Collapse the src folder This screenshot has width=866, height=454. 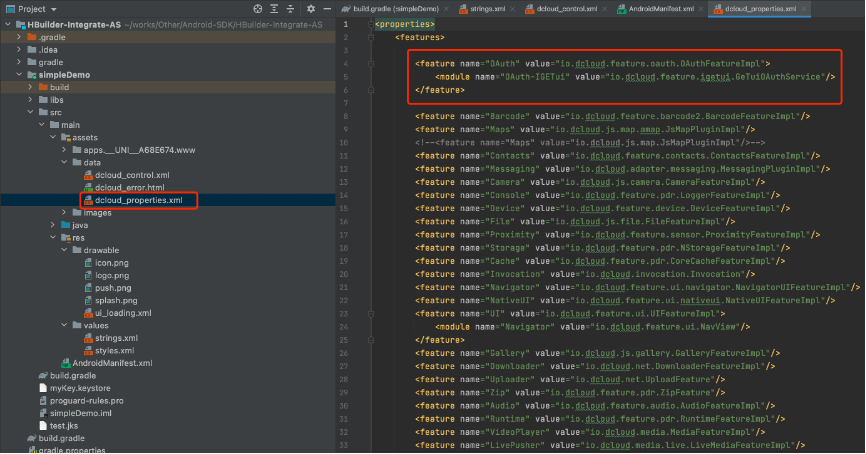pyautogui.click(x=30, y=113)
